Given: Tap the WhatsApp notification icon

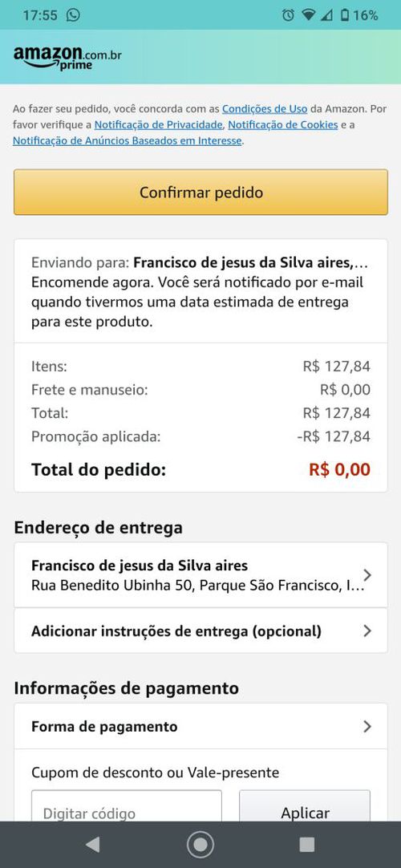Looking at the screenshot, I should 73,15.
